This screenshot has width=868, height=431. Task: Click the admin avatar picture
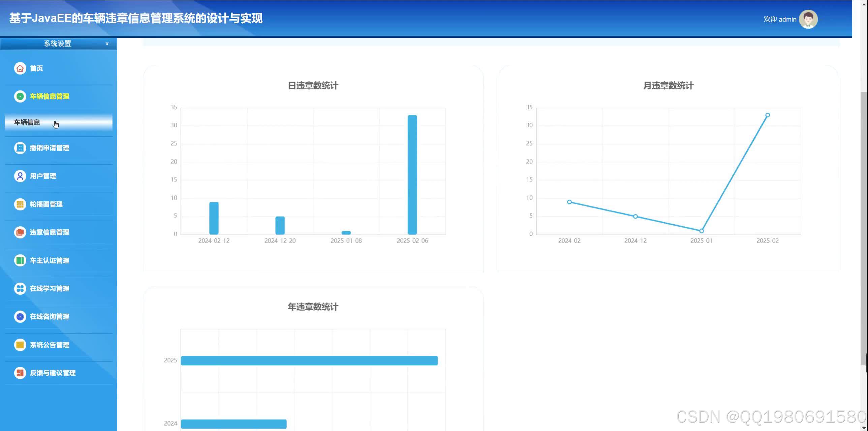(x=808, y=19)
